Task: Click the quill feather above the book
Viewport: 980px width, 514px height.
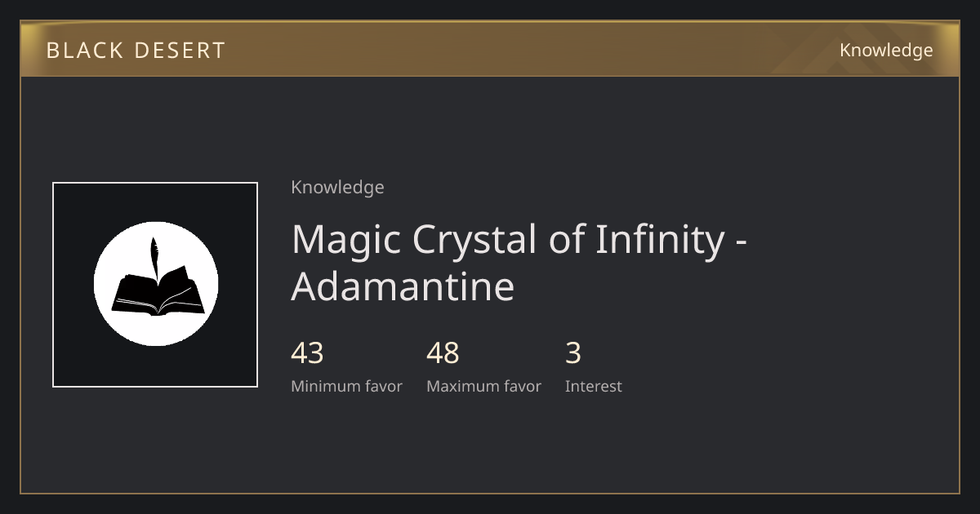Action: point(154,258)
